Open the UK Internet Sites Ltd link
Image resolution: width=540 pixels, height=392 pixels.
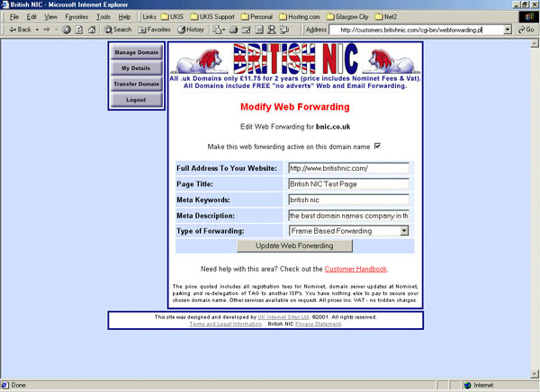click(x=283, y=317)
